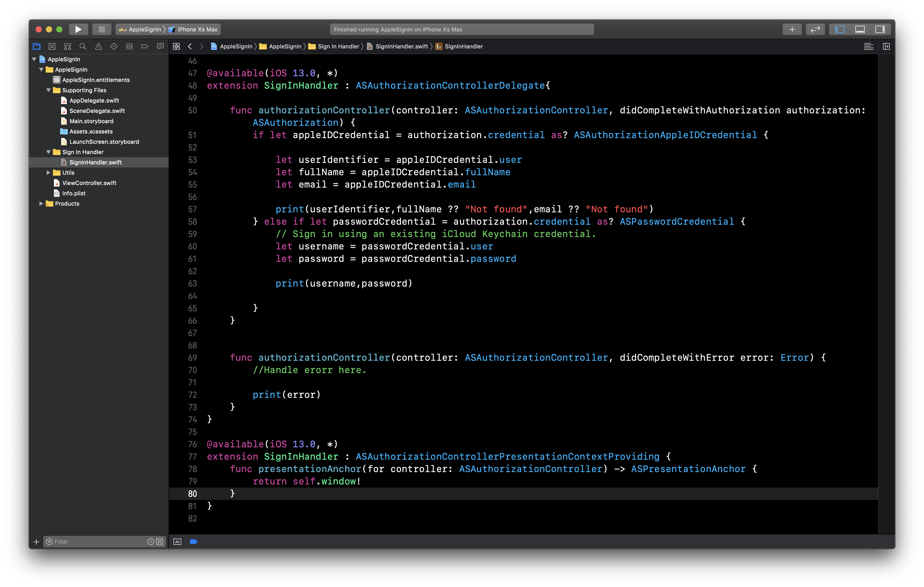Image resolution: width=924 pixels, height=587 pixels.
Task: Go forward in editor history
Action: point(201,46)
